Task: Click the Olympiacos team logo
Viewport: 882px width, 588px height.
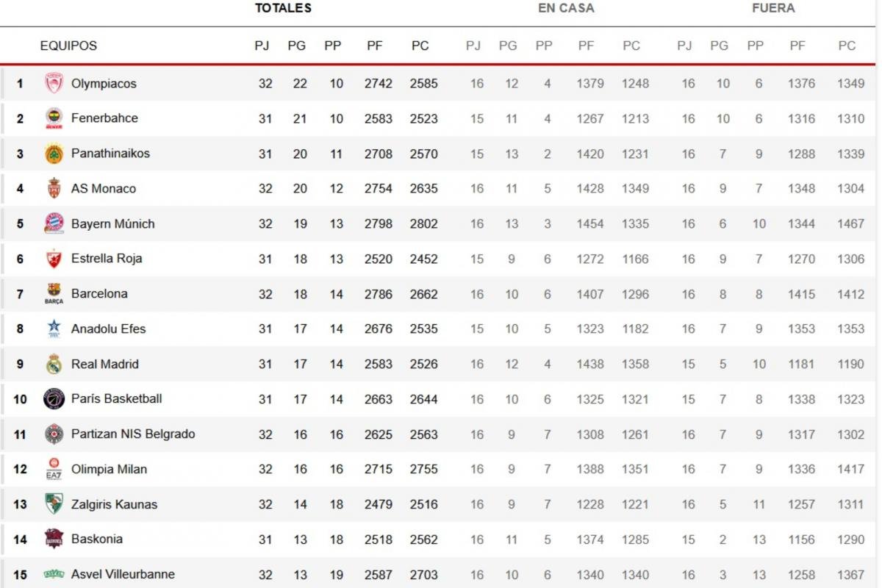Action: (54, 83)
